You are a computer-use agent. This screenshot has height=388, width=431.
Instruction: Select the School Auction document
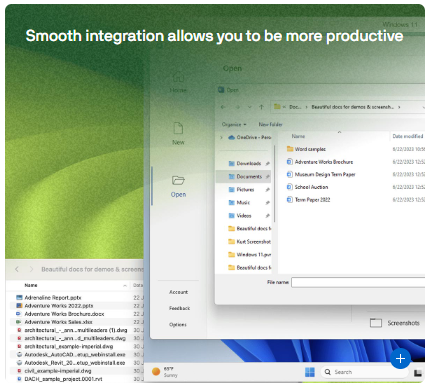tap(308, 187)
